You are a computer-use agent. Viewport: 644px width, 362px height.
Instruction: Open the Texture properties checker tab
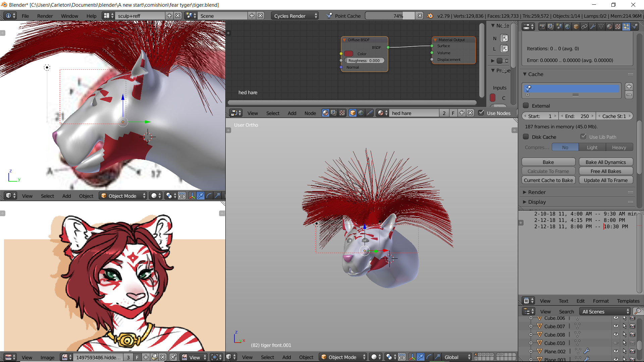point(618,27)
